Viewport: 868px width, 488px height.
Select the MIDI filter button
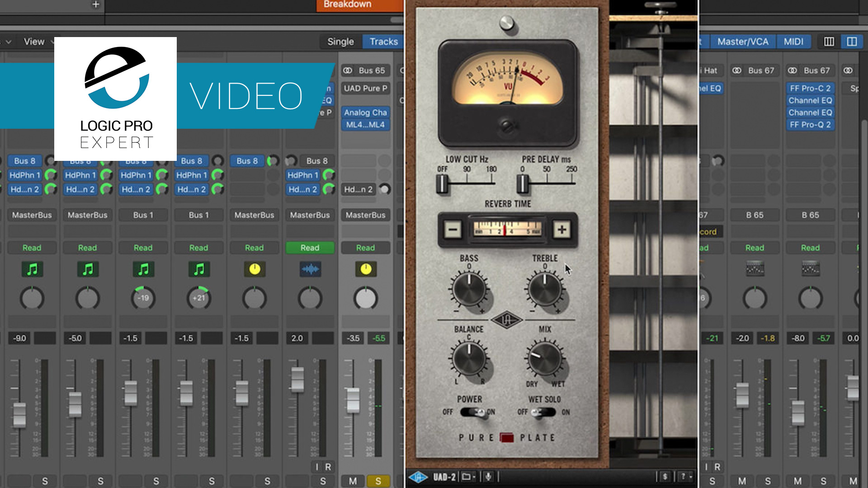point(793,42)
